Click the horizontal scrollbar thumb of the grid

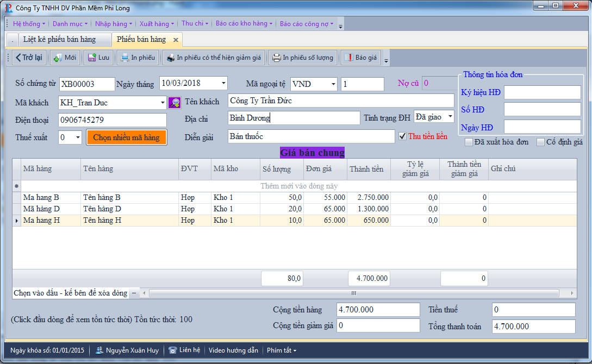tap(354, 293)
